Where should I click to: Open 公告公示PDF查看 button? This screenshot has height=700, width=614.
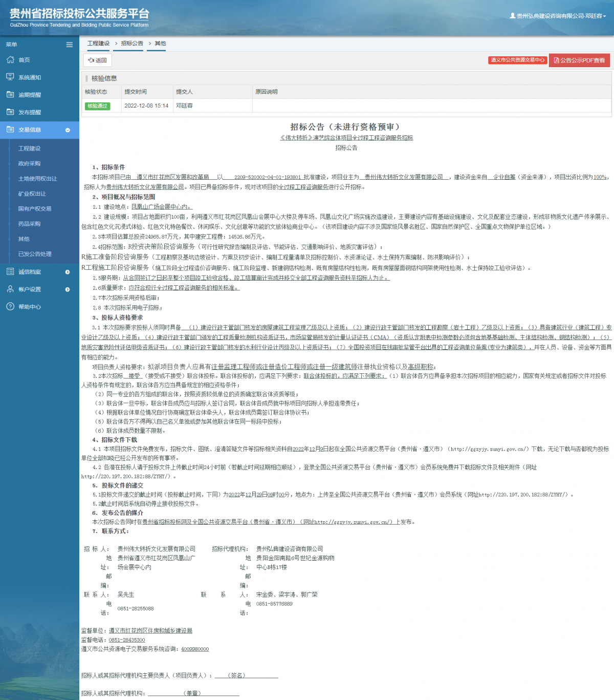tap(579, 60)
